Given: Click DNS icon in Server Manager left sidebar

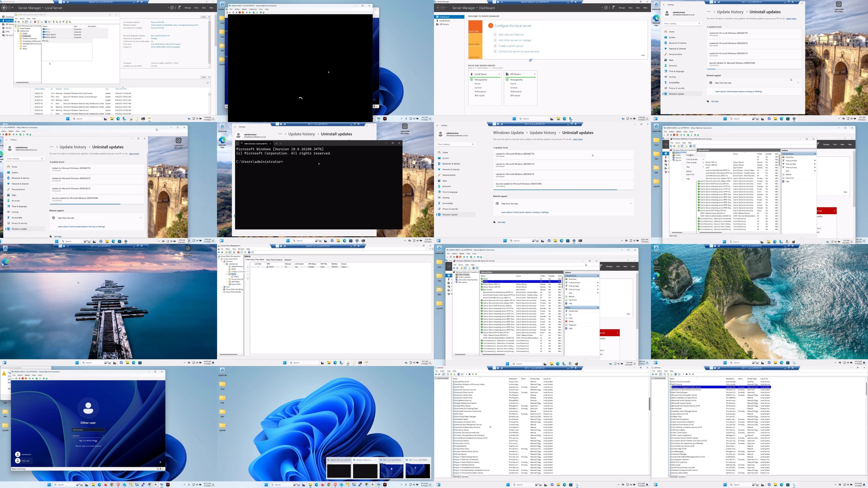Looking at the screenshot, I should click(3, 32).
